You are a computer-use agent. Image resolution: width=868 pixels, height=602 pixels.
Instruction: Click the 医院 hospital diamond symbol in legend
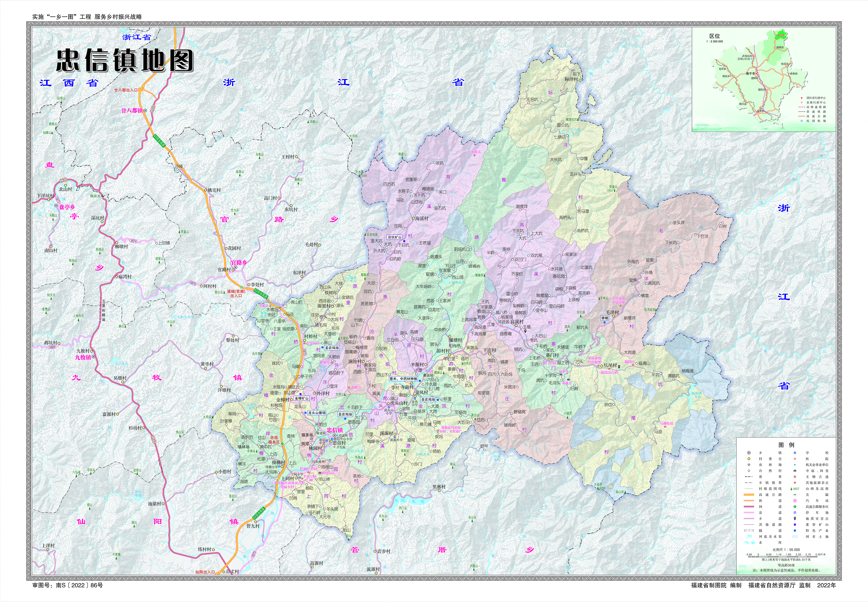coord(795,459)
